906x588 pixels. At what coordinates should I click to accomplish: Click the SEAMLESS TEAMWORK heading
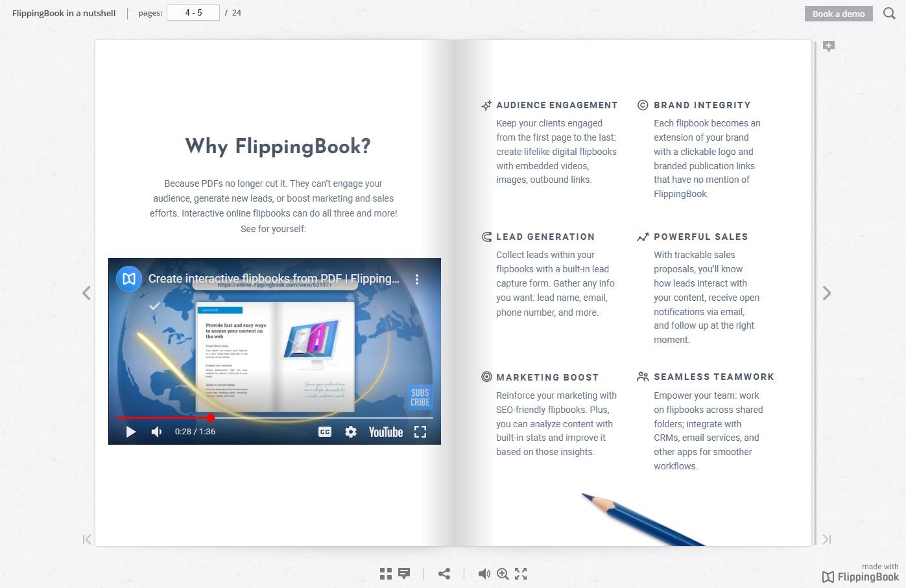(x=714, y=377)
